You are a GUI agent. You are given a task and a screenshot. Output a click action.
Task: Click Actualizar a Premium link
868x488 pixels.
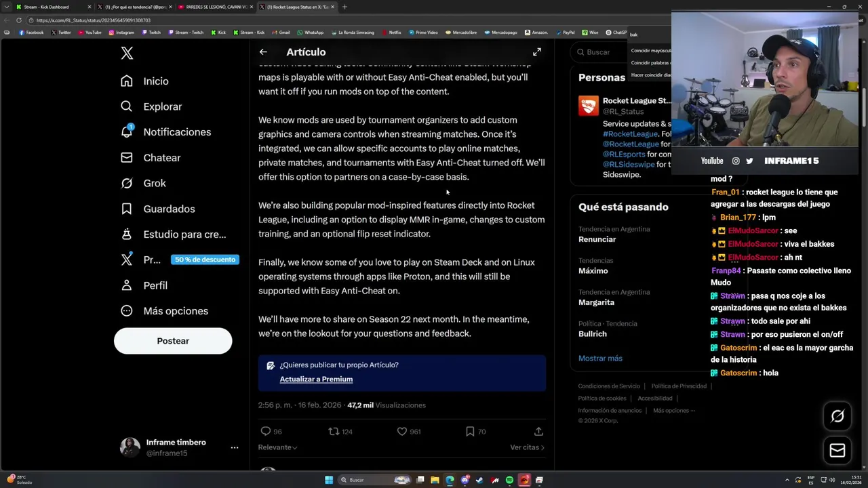pyautogui.click(x=316, y=379)
